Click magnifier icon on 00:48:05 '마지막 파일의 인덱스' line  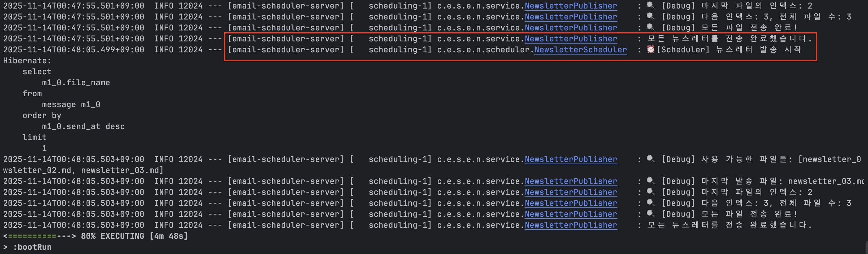coord(650,192)
